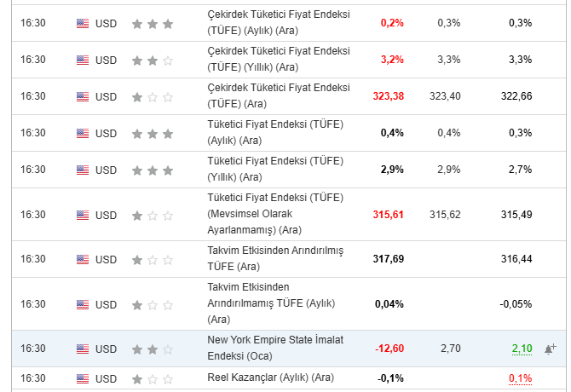This screenshot has height=392, width=571.
Task: Click the three-star rating on Çekirdek TÜFE (Aylık)
Action: click(x=153, y=24)
